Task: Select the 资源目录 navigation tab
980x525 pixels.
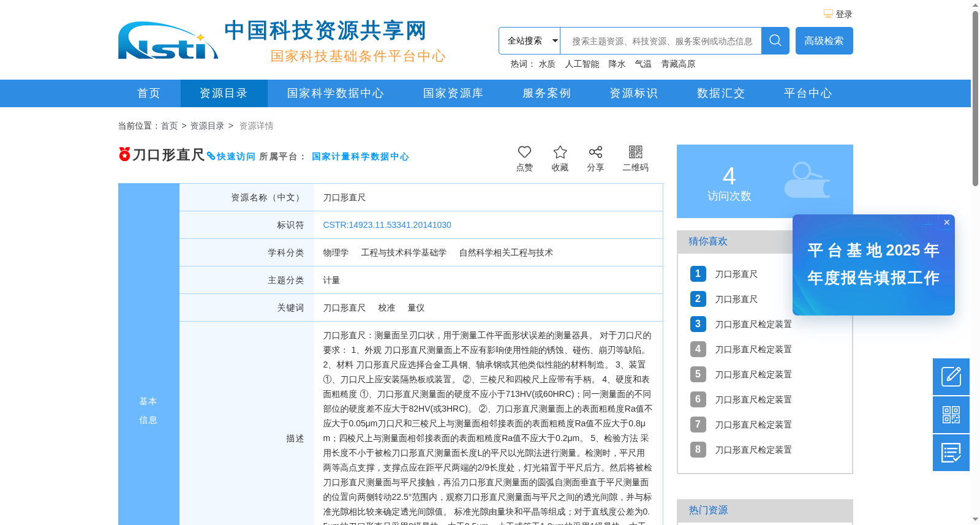Action: (224, 93)
